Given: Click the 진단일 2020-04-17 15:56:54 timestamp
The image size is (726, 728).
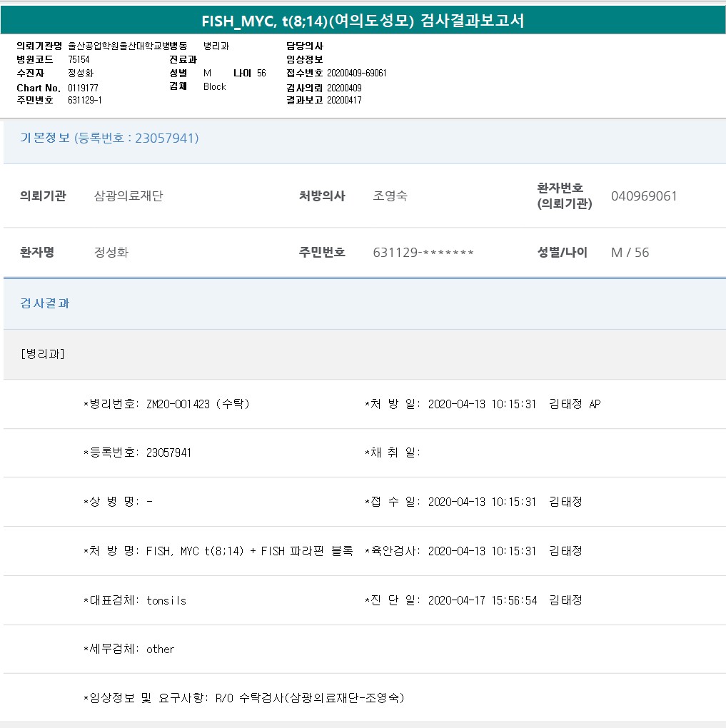Looking at the screenshot, I should pyautogui.click(x=483, y=600).
